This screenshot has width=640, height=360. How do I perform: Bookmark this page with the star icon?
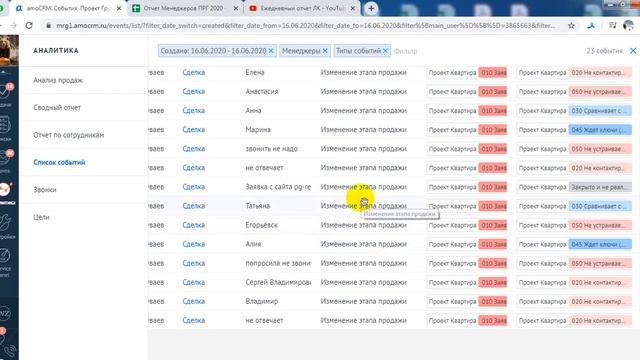(571, 26)
